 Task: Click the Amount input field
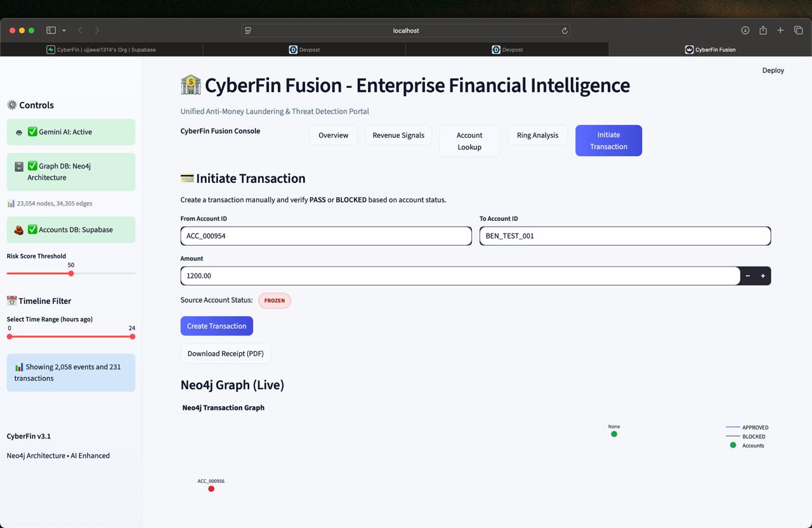(460, 276)
